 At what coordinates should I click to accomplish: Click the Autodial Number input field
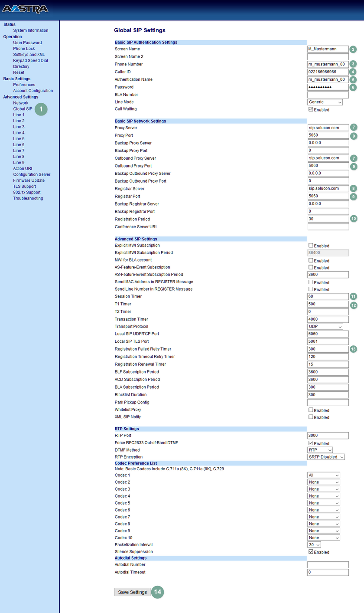[328, 564]
